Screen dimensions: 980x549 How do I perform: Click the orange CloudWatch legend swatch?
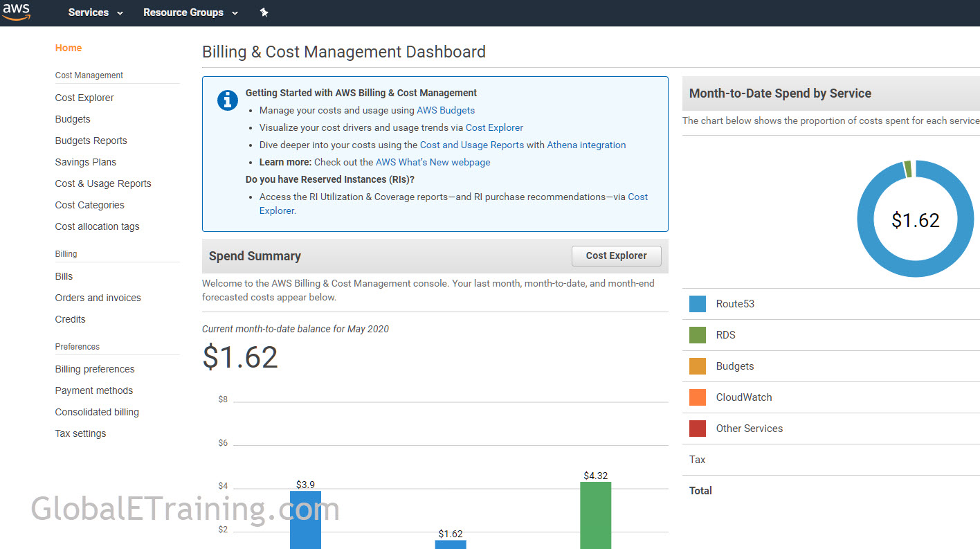(698, 397)
